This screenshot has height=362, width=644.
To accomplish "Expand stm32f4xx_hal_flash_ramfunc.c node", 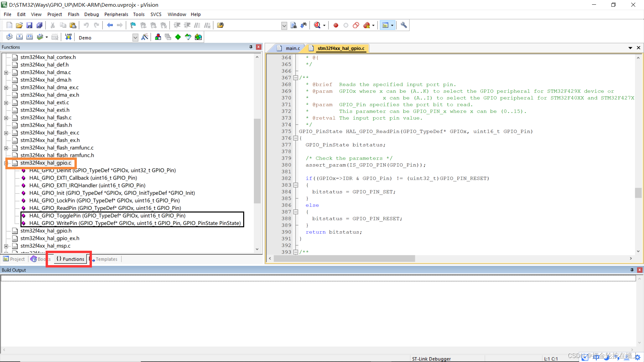I will tap(6, 148).
